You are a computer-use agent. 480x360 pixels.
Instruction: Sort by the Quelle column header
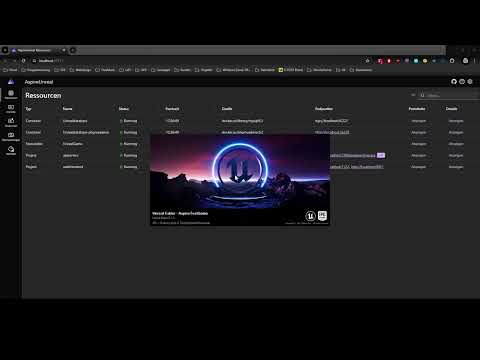click(x=227, y=109)
